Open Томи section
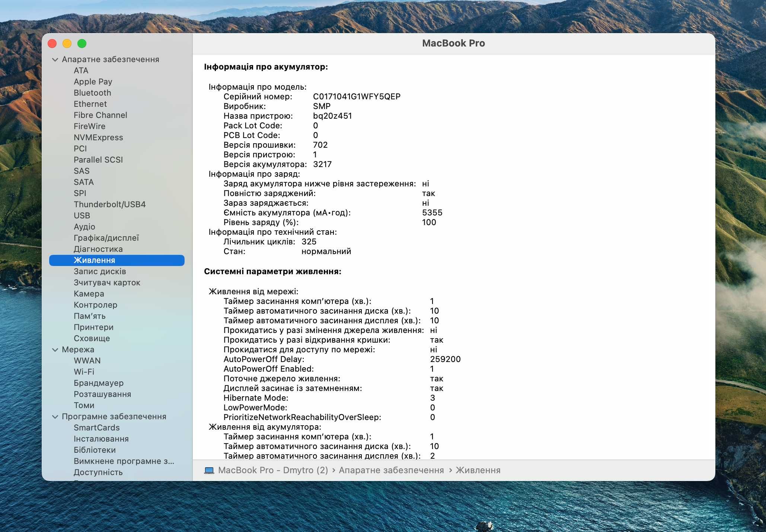 [84, 406]
